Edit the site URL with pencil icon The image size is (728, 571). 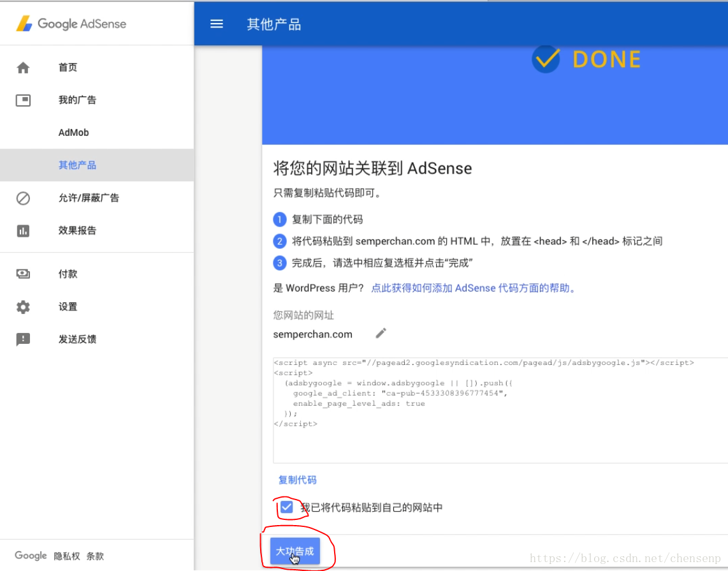[x=381, y=333]
